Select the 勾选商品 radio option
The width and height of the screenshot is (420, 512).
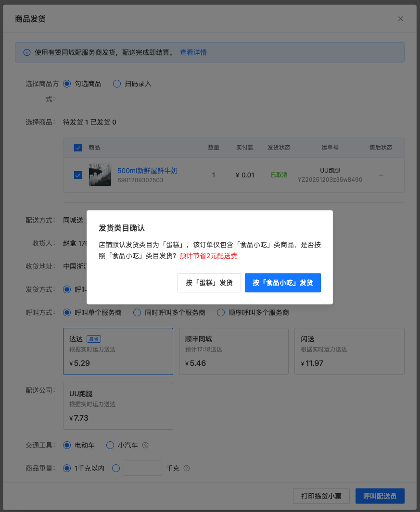tap(67, 84)
